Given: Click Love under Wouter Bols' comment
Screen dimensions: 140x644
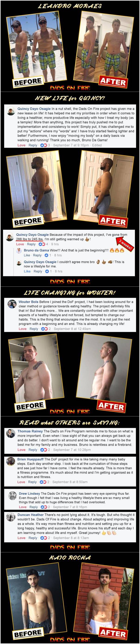Looking at the screenshot, I should coord(22,329).
